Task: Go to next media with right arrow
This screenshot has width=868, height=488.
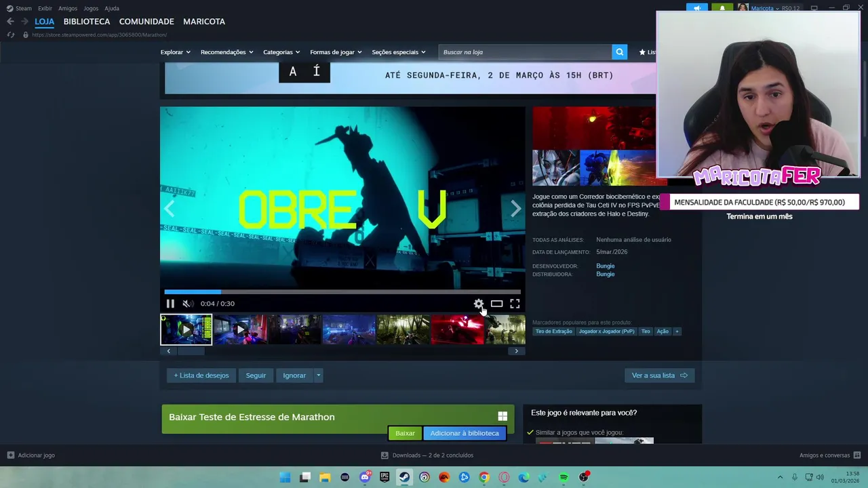Action: 516,209
